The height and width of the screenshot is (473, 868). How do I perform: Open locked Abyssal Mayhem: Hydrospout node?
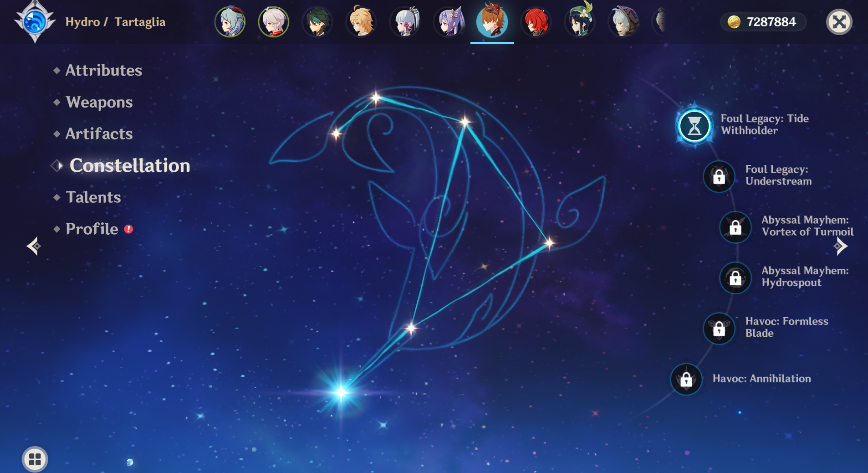[735, 278]
